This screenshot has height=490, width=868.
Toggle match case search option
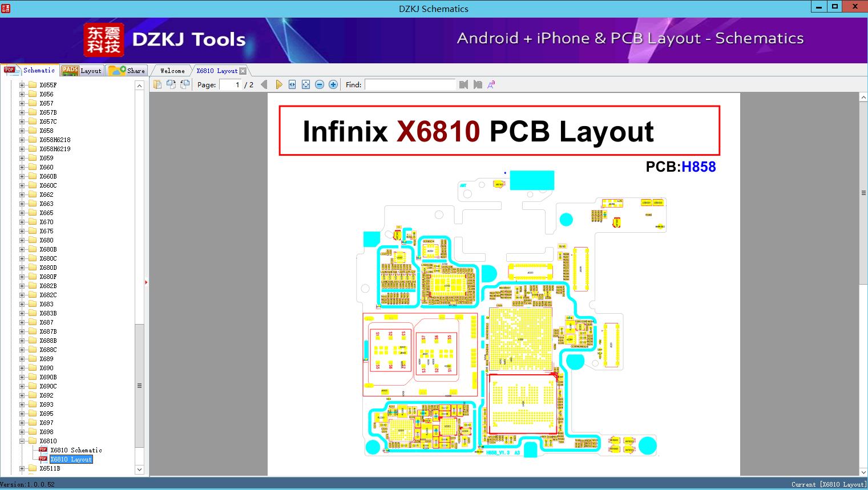491,84
